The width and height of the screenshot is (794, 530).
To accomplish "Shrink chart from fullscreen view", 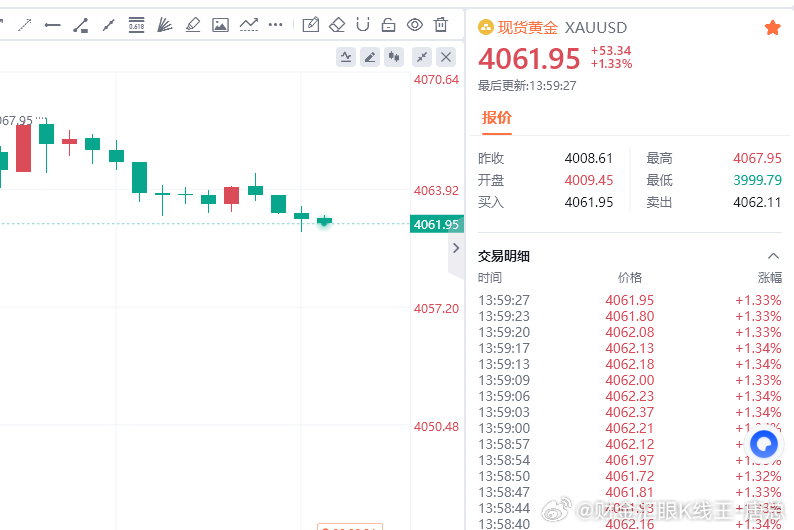I will (422, 57).
